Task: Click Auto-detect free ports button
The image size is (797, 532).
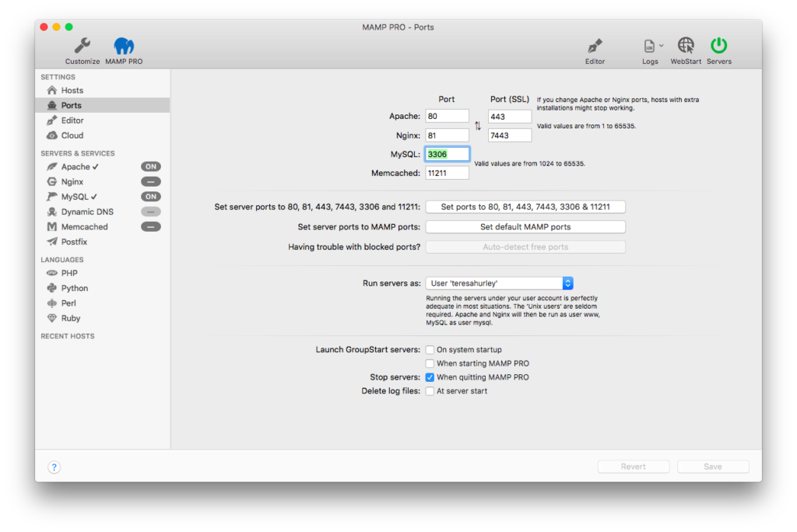Action: point(525,247)
